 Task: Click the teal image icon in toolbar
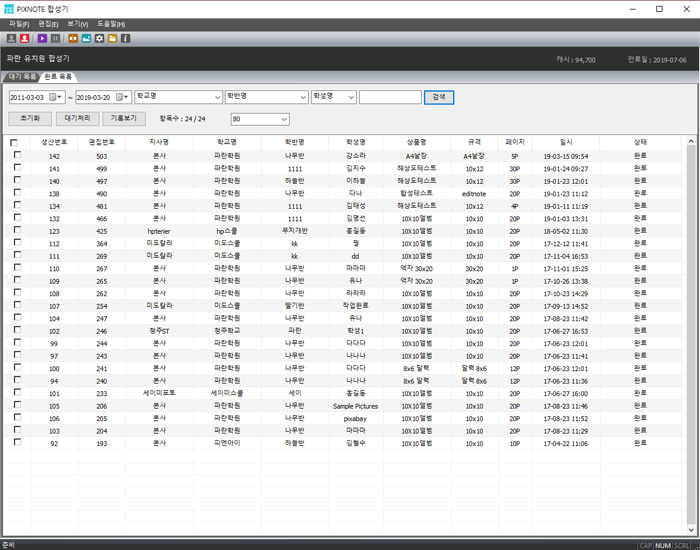(x=86, y=38)
